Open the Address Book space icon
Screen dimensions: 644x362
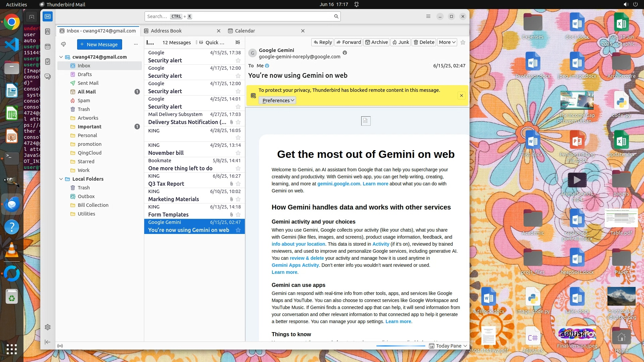48,32
